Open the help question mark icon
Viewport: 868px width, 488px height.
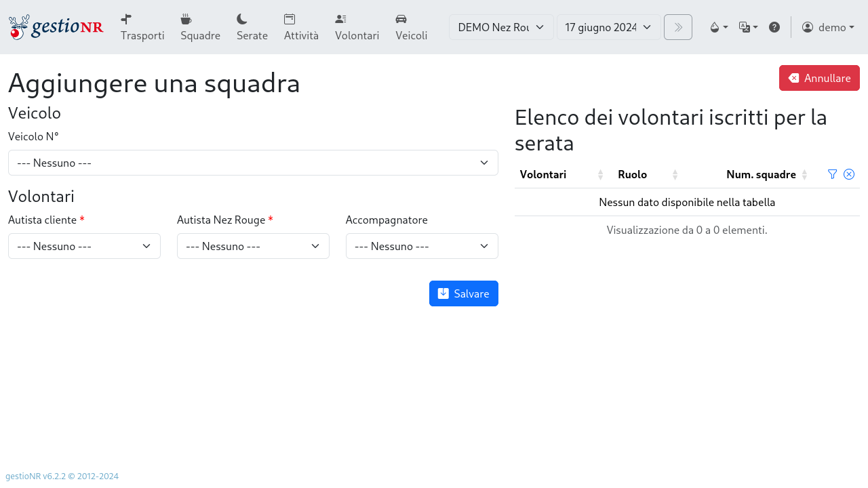pos(774,27)
